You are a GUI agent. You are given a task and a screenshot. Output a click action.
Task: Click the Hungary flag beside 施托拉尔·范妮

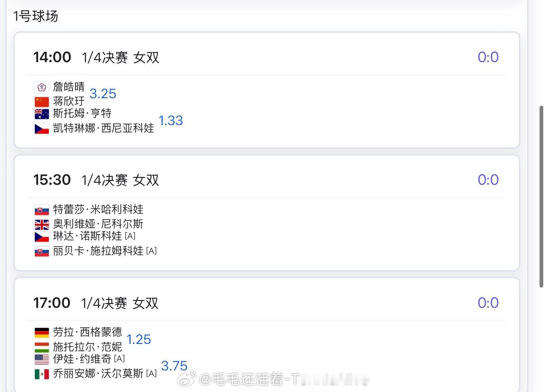click(x=41, y=347)
